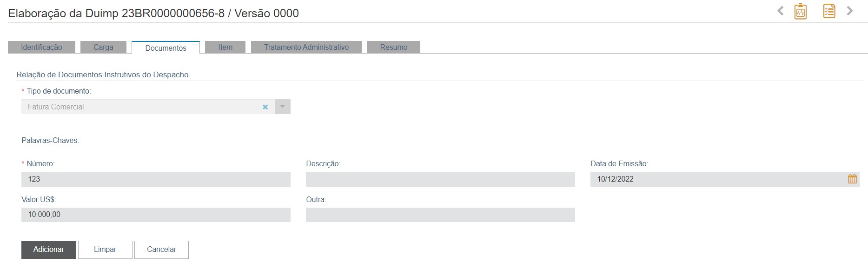Select the Item tab
The width and height of the screenshot is (868, 271).
pos(225,47)
